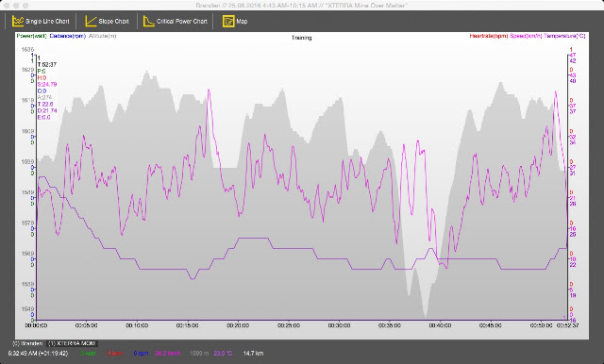Toggle the Speed(km/h) legend series

tap(526, 36)
